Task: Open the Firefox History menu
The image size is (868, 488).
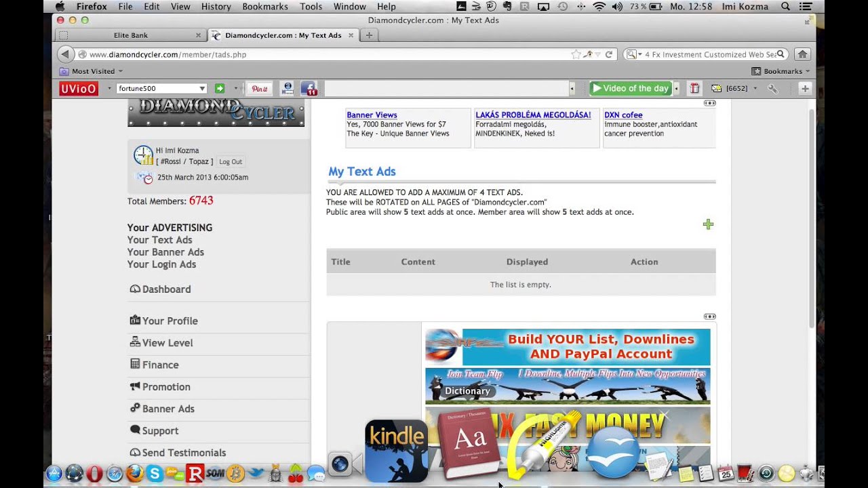Action: (x=216, y=6)
